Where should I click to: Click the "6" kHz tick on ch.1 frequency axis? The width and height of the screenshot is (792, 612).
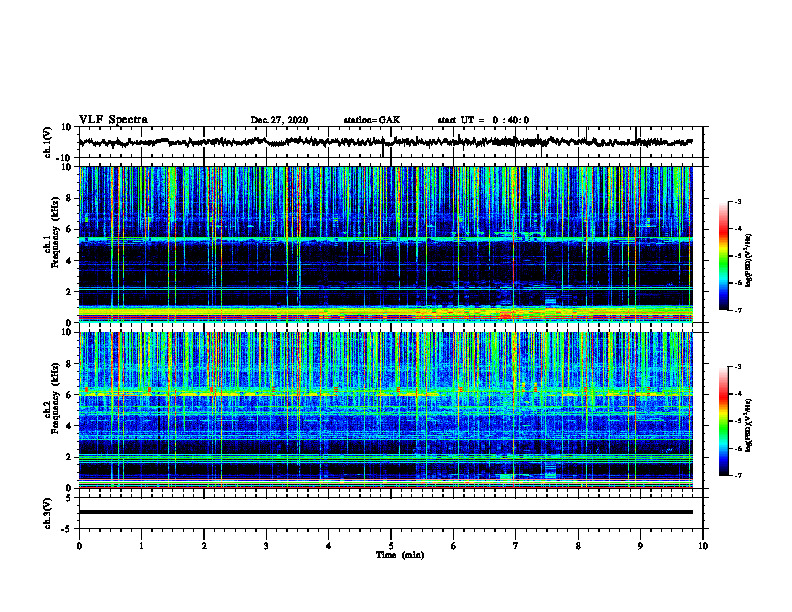click(x=70, y=229)
